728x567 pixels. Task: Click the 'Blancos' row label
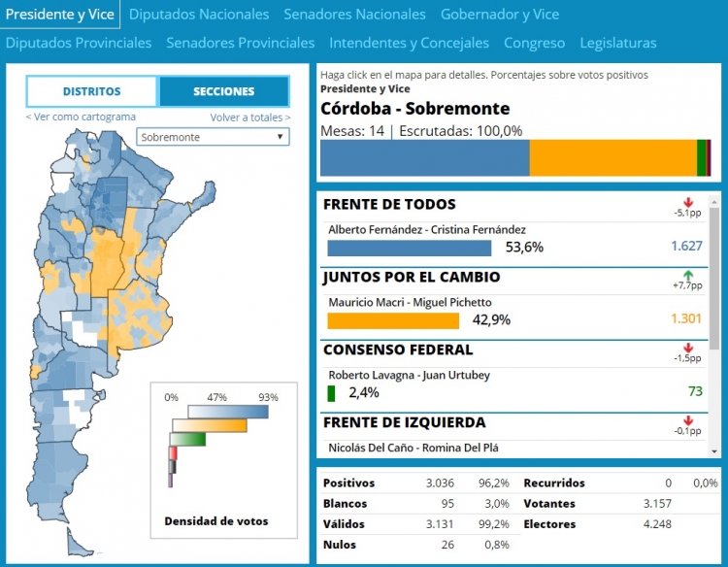345,503
